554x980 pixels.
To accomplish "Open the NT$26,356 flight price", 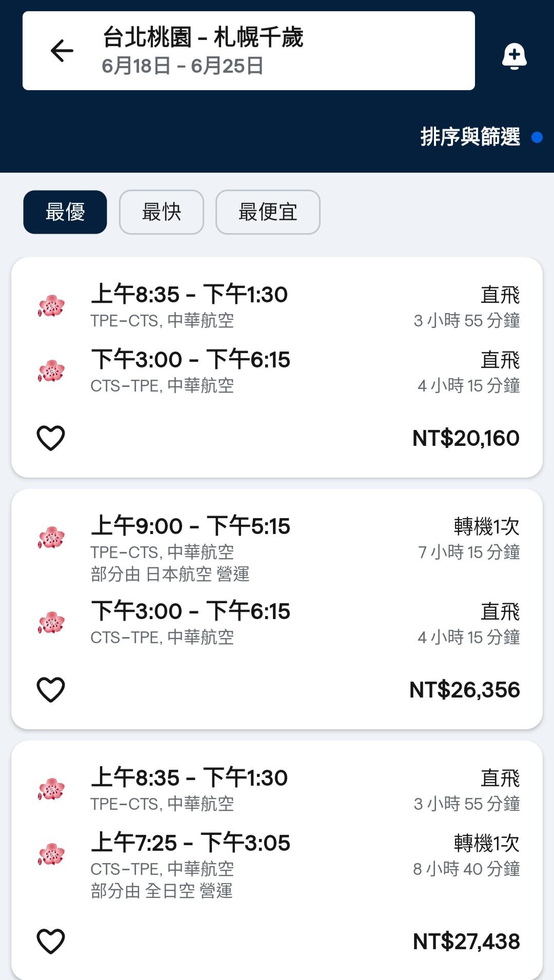I will (464, 690).
